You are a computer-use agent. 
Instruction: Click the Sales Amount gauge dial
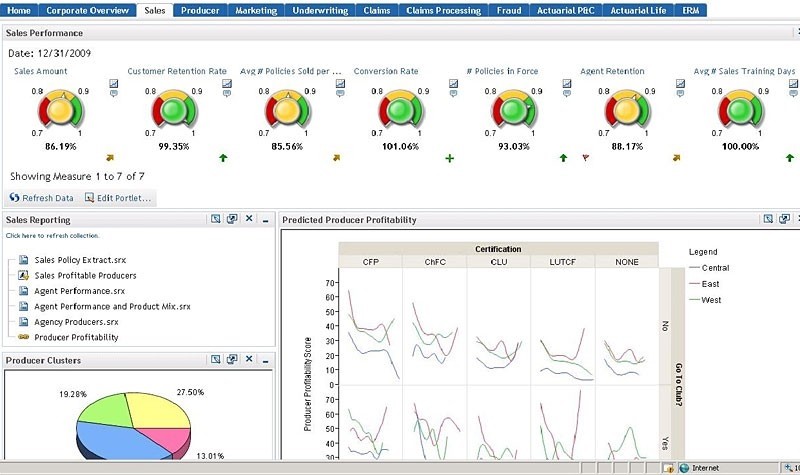(x=60, y=109)
